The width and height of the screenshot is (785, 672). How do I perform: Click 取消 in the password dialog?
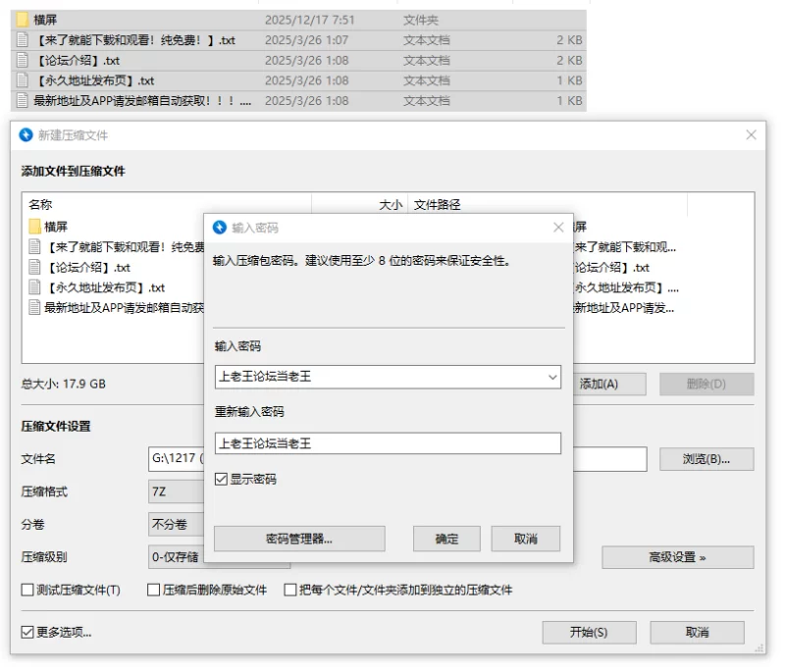526,539
